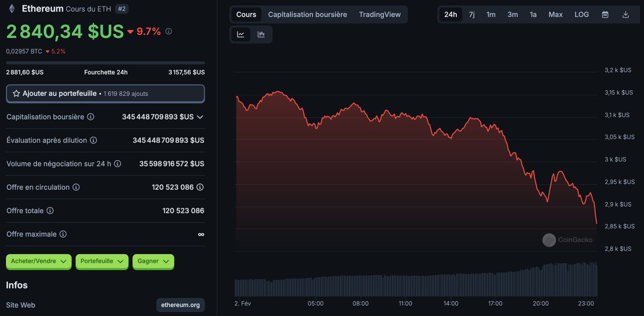Image resolution: width=644 pixels, height=316 pixels.
Task: Select 7j time range
Action: coord(472,14)
